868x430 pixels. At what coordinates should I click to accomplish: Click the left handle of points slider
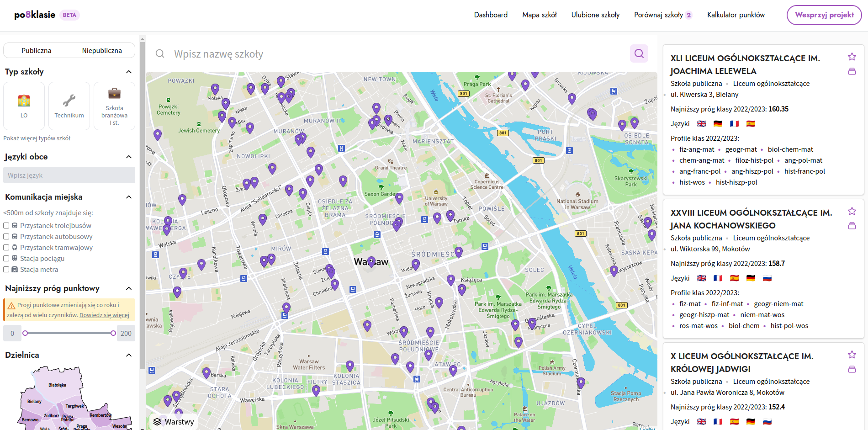point(26,333)
